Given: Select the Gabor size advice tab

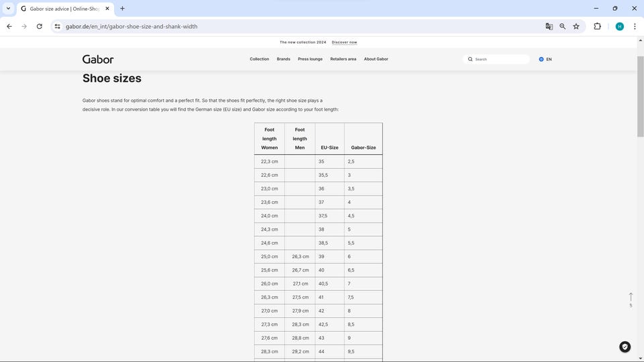Looking at the screenshot, I should click(64, 9).
